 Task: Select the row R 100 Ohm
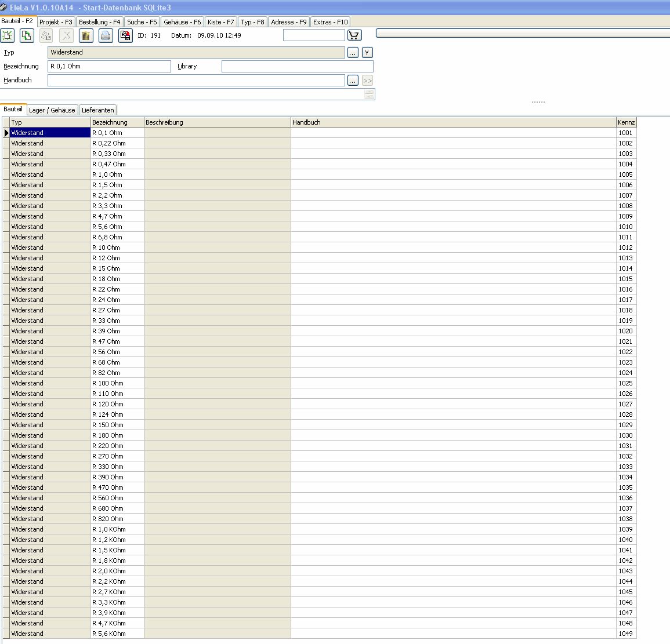[320, 383]
